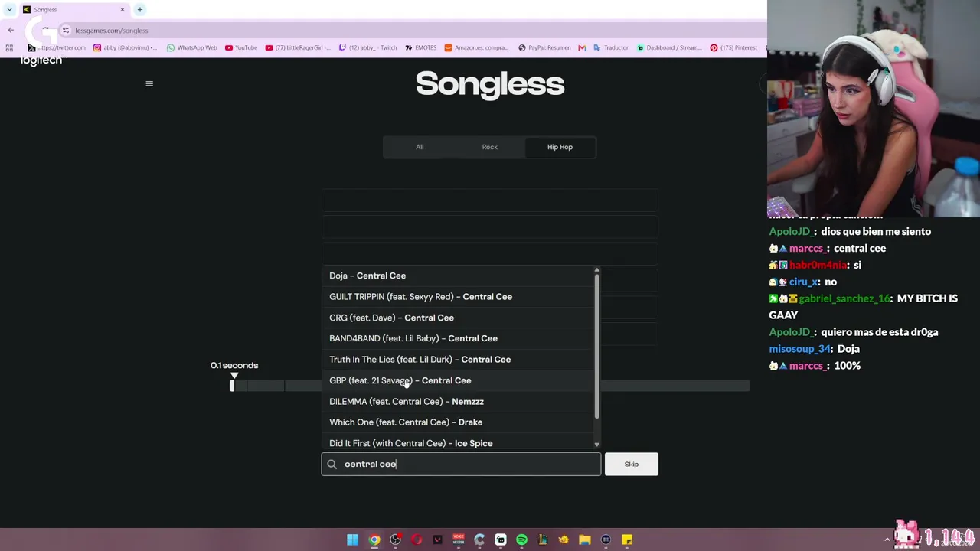The height and width of the screenshot is (551, 980).
Task: Pick Which One – Drake suggestion
Action: pyautogui.click(x=458, y=422)
